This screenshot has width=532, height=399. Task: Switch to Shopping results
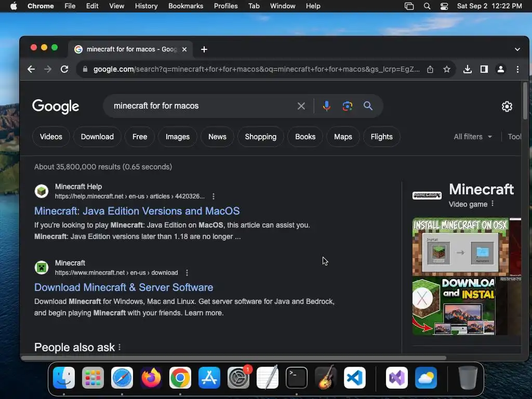[261, 137]
